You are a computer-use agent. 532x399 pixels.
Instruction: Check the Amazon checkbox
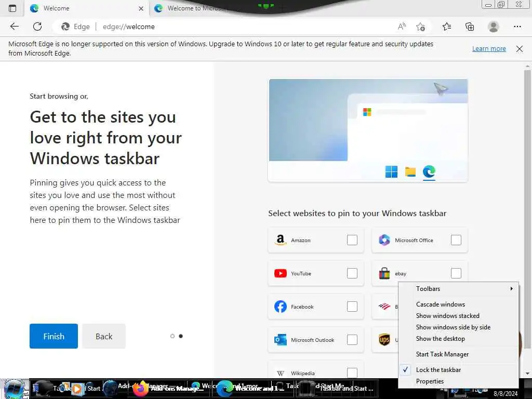click(352, 240)
